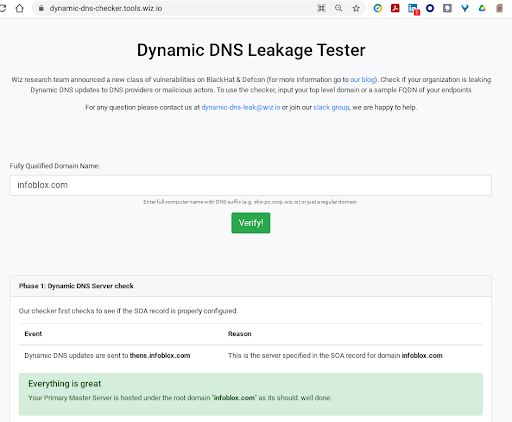
Task: Select the 'Phase 1: Dynamic DNS Server check' header
Action: tap(76, 286)
